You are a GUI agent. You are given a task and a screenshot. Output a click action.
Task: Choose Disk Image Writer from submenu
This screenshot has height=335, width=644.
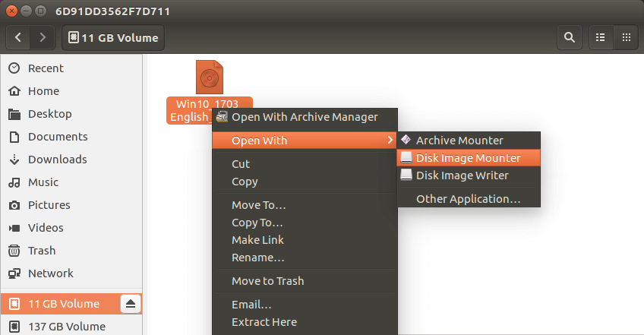point(462,175)
